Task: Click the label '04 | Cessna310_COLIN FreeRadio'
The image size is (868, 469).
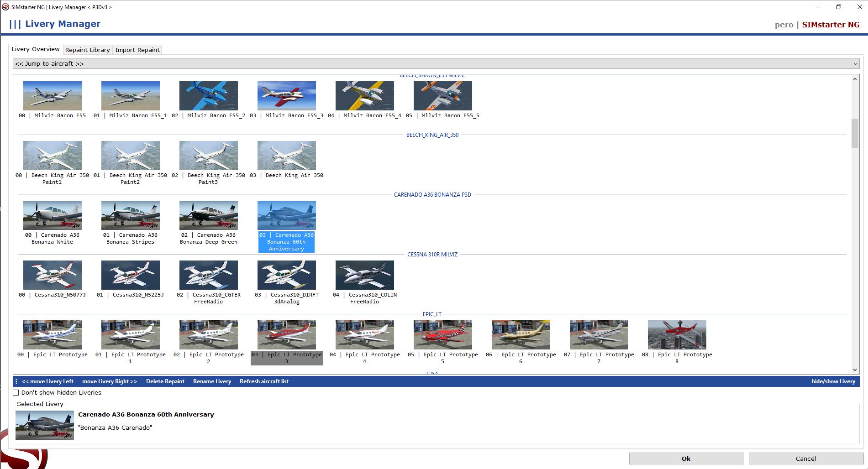Action: (x=365, y=298)
